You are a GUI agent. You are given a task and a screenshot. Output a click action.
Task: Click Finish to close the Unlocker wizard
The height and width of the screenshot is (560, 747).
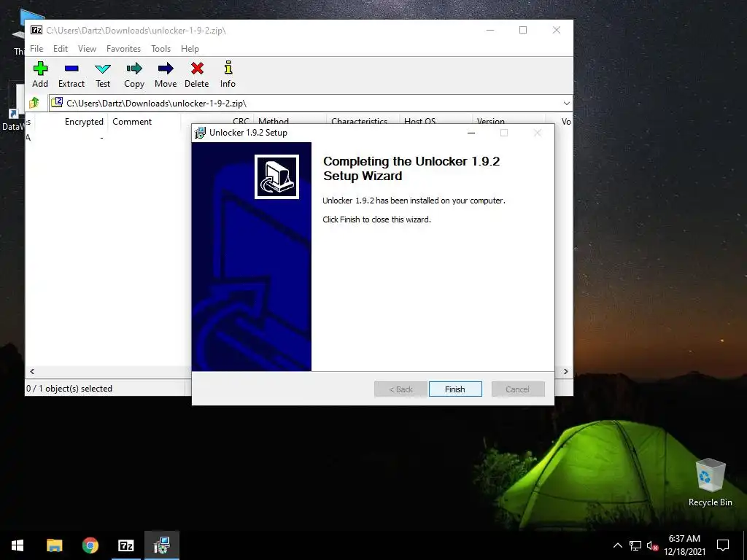pyautogui.click(x=455, y=389)
